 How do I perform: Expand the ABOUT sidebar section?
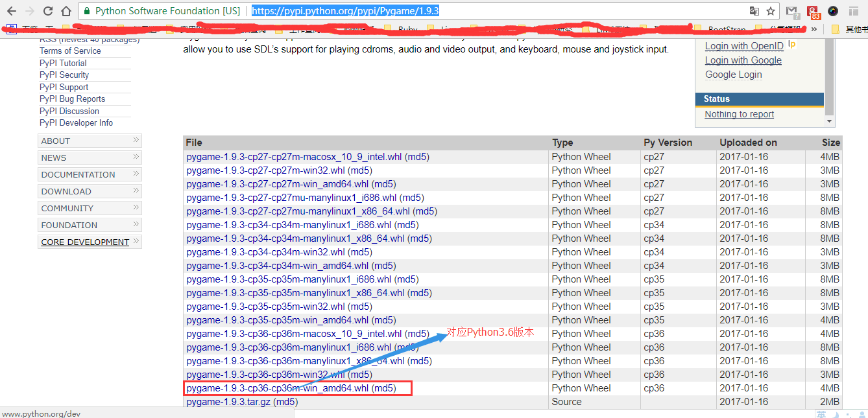coord(90,141)
